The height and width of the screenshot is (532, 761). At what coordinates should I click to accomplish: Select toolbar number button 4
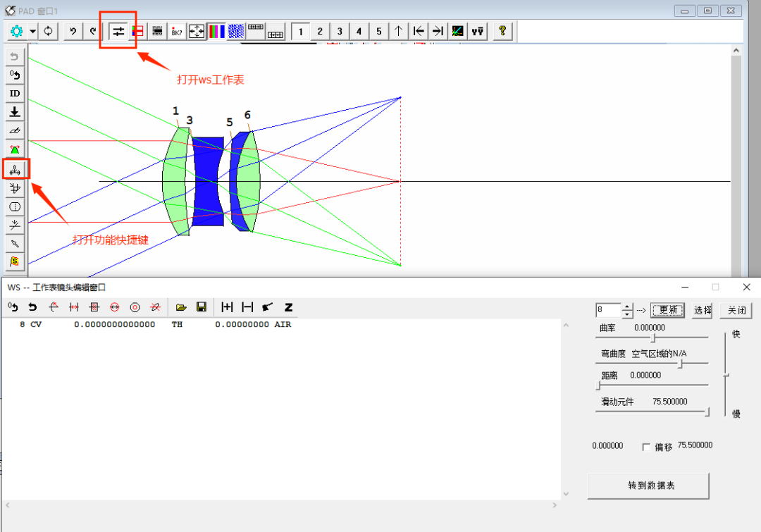coord(359,32)
